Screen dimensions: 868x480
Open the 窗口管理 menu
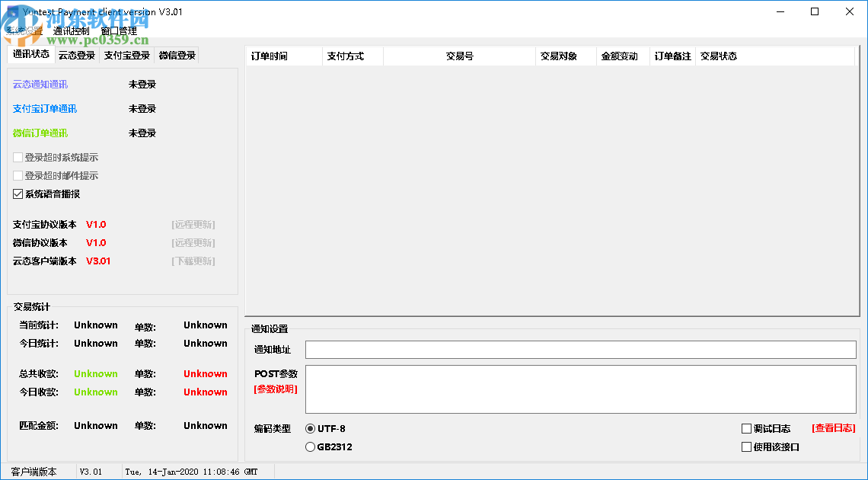click(x=117, y=30)
